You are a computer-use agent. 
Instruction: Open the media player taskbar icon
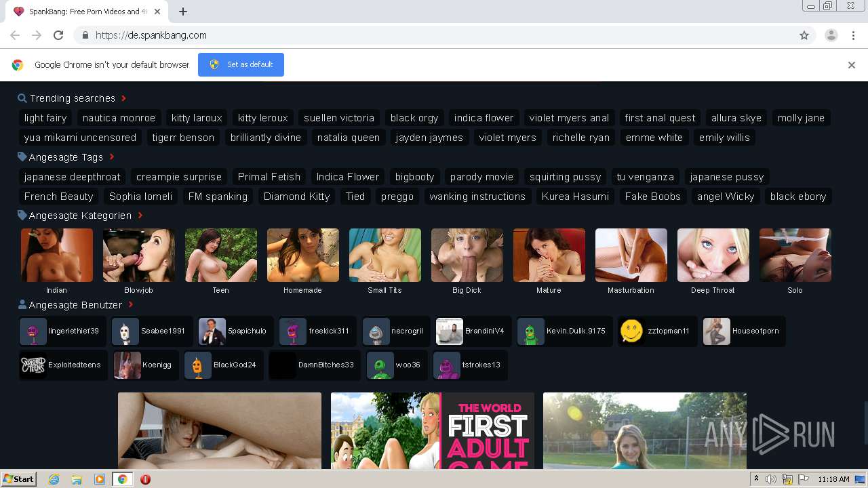click(x=100, y=479)
